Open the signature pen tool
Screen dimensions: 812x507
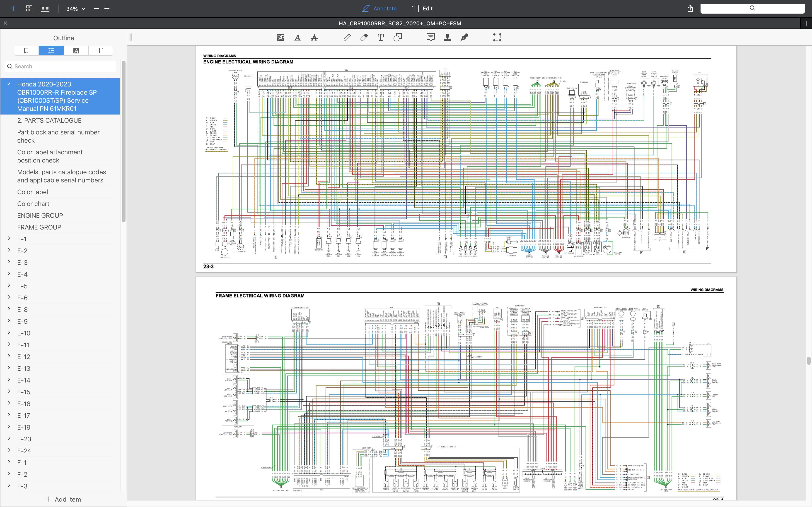click(464, 38)
